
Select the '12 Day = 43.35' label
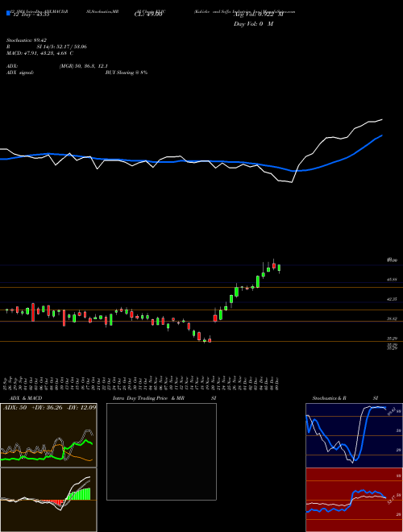pyautogui.click(x=31, y=15)
